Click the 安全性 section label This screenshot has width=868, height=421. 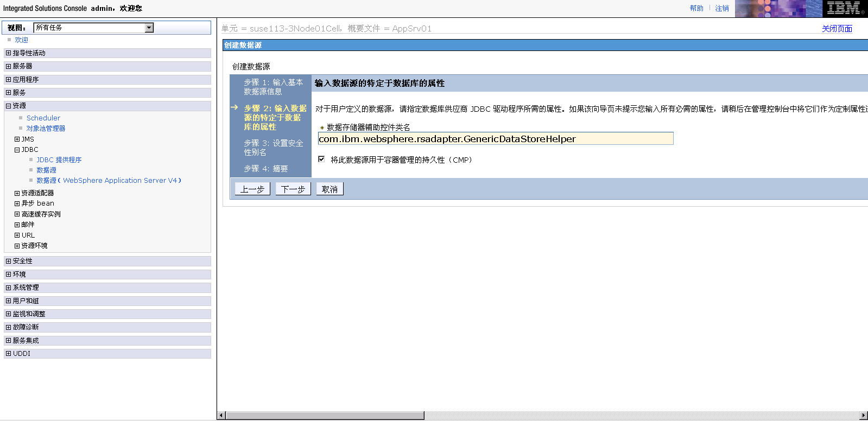[x=22, y=261]
